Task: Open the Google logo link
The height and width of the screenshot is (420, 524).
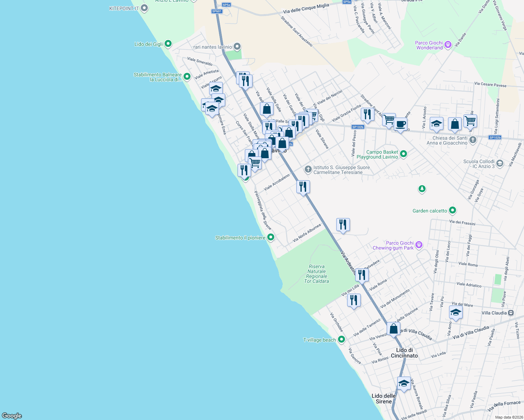Action: [x=11, y=416]
